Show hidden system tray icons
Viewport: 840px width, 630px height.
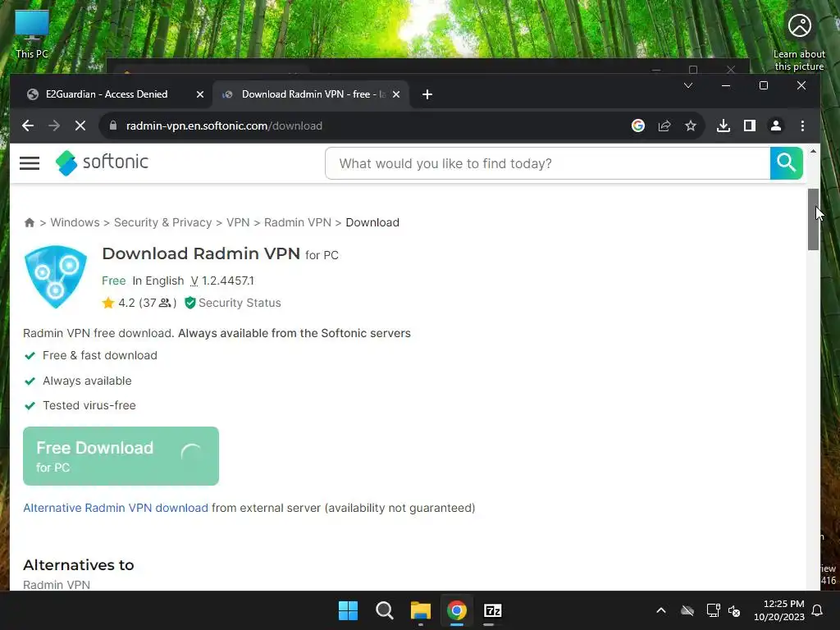661,610
